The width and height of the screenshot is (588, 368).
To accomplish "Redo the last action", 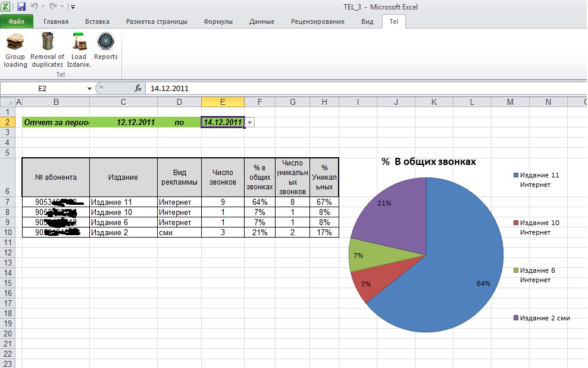I will click(x=53, y=7).
